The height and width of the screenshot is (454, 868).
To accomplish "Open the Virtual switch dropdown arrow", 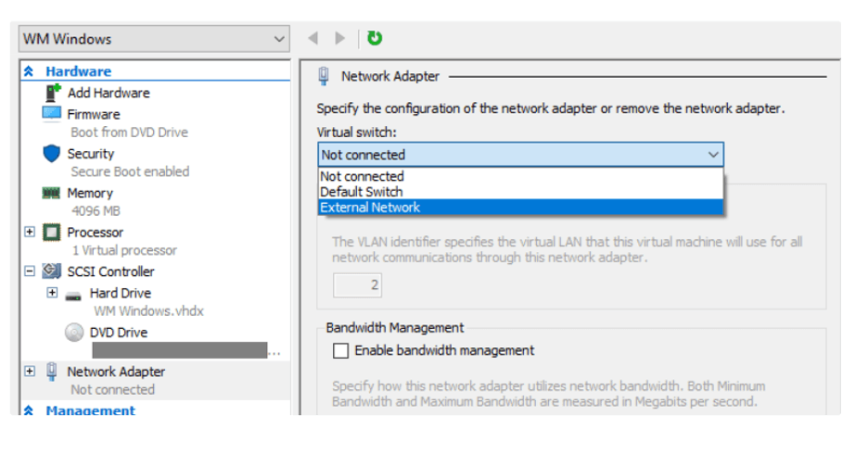I will [x=712, y=155].
